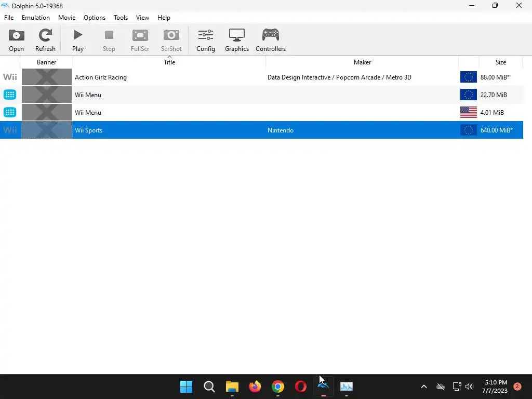Screen dimensions: 532x399
Task: Click the Stop toolbar button
Action: click(x=109, y=41)
